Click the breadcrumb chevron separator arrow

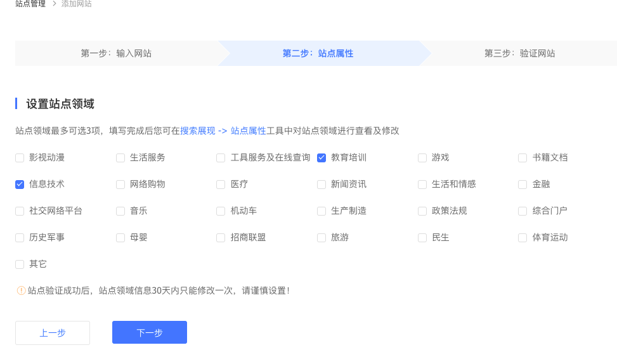(54, 4)
